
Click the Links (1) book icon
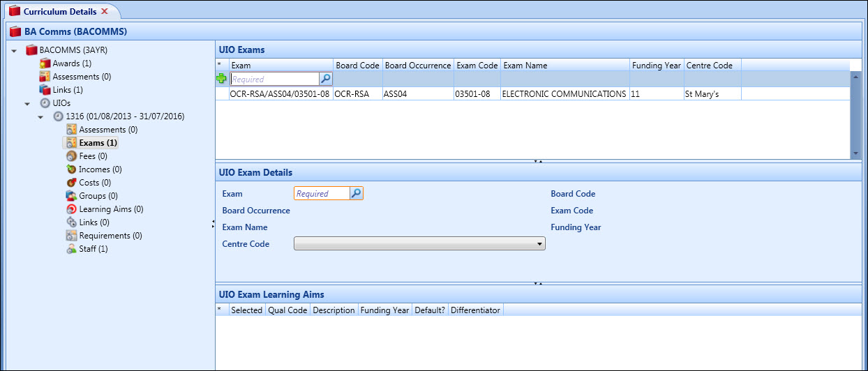point(45,90)
